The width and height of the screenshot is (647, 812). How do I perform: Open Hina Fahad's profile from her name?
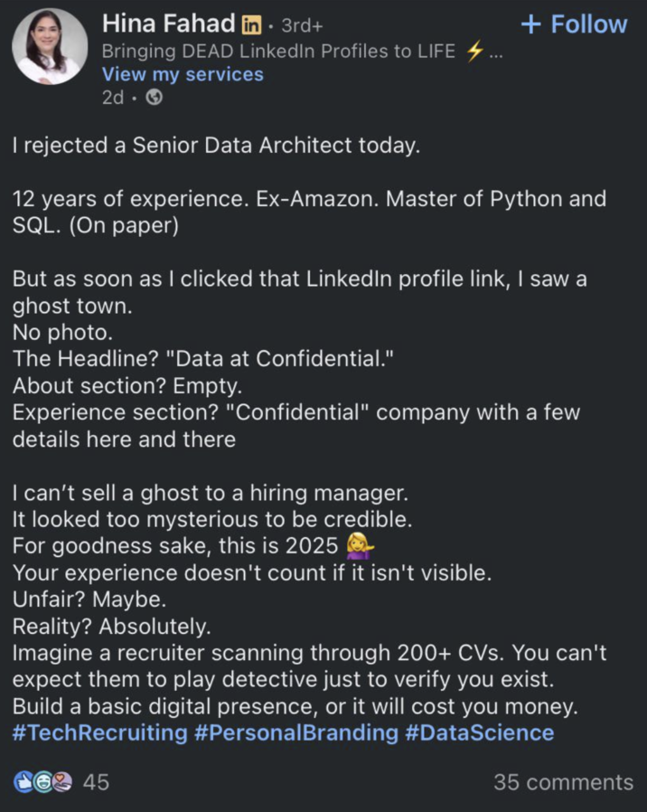[168, 24]
